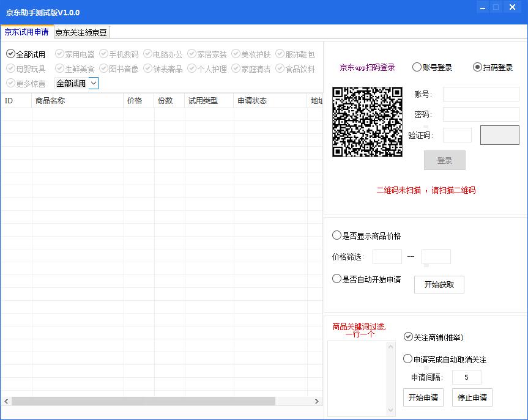This screenshot has height=420, width=528.
Task: Enable 是否自动开始申请 option
Action: tap(337, 278)
